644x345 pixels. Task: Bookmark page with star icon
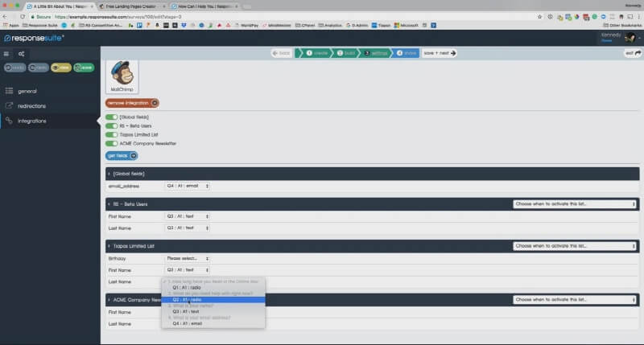click(539, 17)
